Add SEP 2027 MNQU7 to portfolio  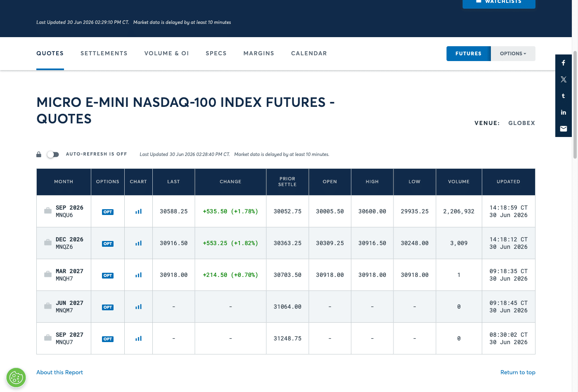[x=48, y=338]
